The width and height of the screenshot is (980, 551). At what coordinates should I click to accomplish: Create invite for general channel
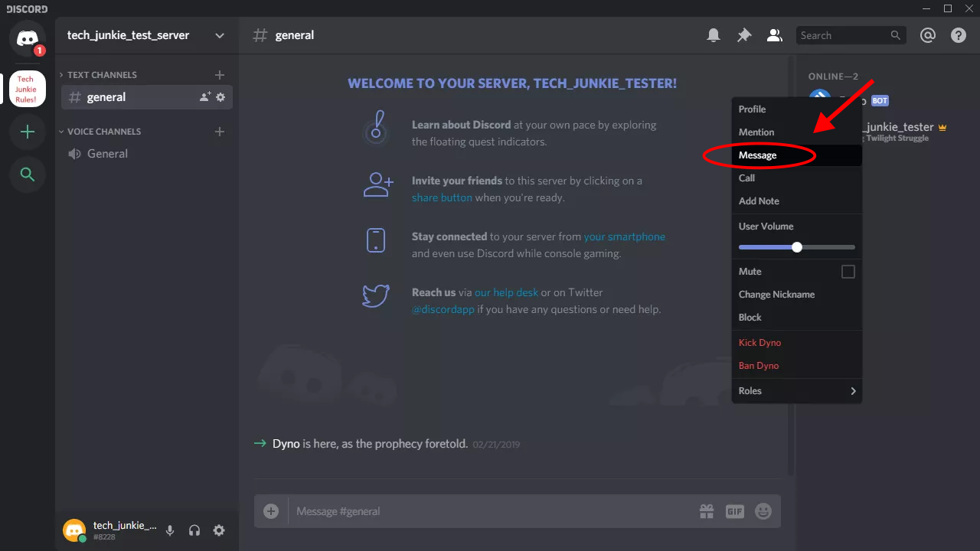tap(204, 97)
